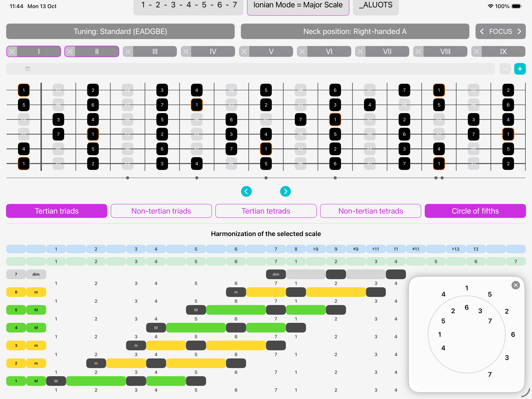The width and height of the screenshot is (532, 399).
Task: Click the FOCUS left chevron
Action: [x=482, y=32]
